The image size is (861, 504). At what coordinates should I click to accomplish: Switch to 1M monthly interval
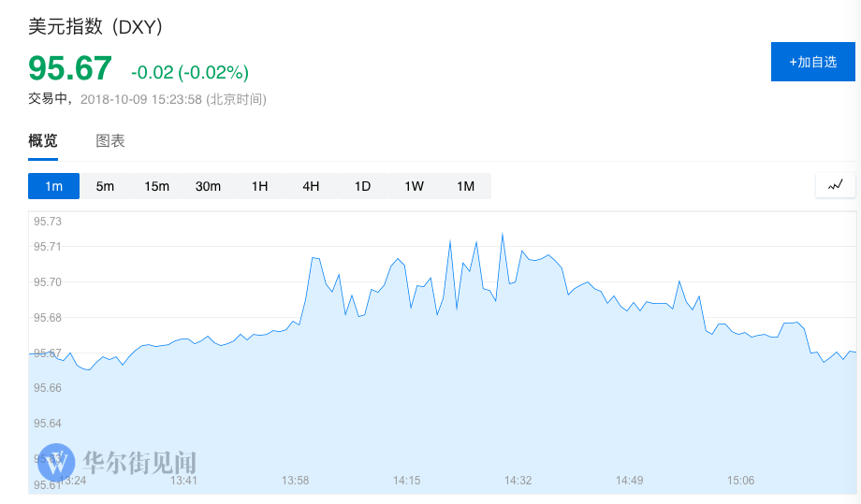[x=465, y=186]
